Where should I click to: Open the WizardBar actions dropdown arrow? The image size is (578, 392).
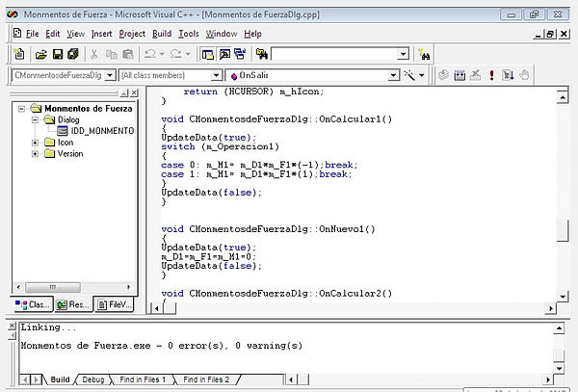click(x=421, y=75)
